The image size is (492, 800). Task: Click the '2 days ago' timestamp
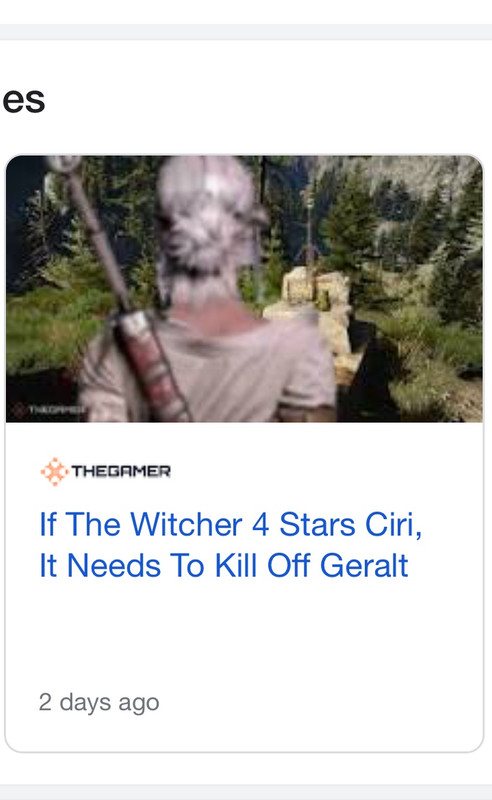click(x=99, y=703)
